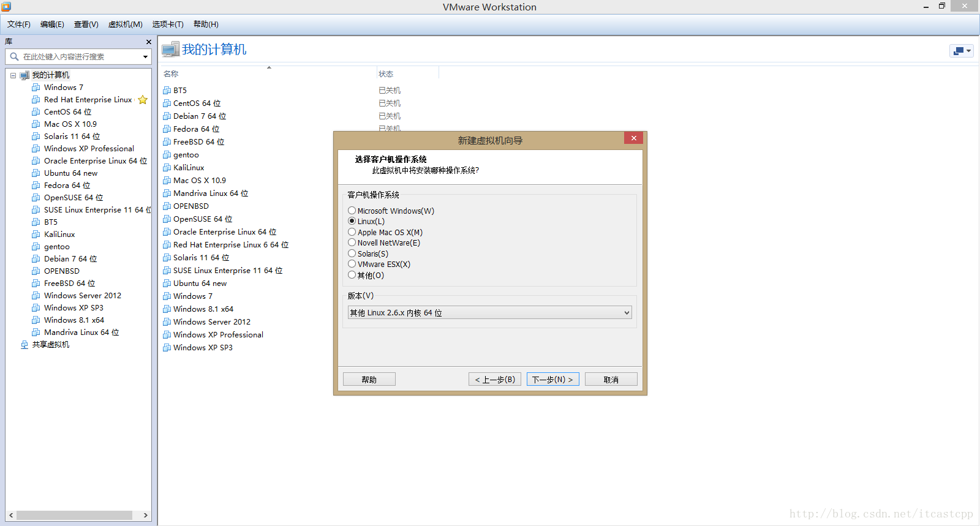Click the VM icon beside Oracle Enterprise Linux 64 位 in main list
980x526 pixels.
click(167, 232)
